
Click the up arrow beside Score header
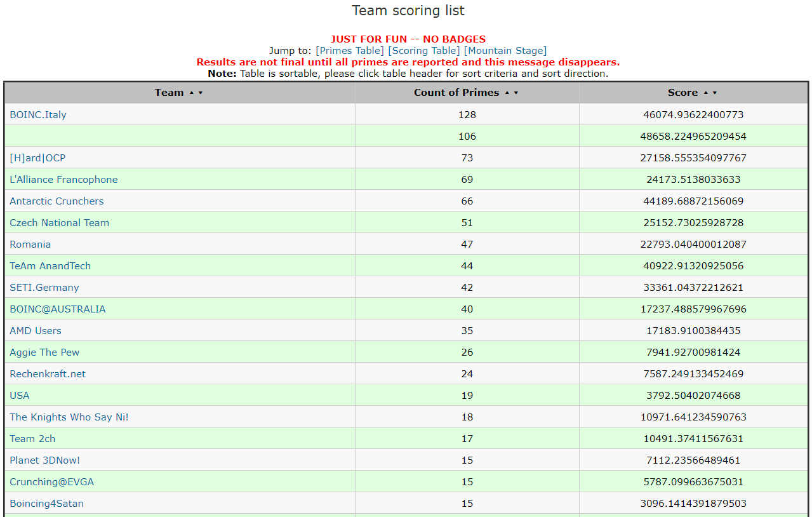click(705, 93)
